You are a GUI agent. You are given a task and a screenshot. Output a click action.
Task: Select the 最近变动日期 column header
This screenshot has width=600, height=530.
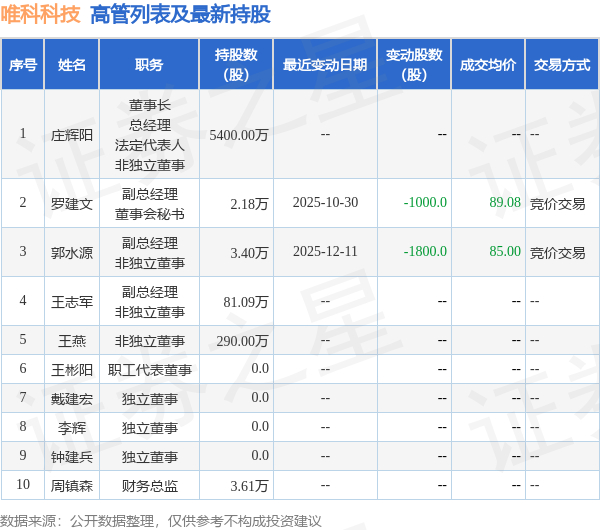click(325, 64)
